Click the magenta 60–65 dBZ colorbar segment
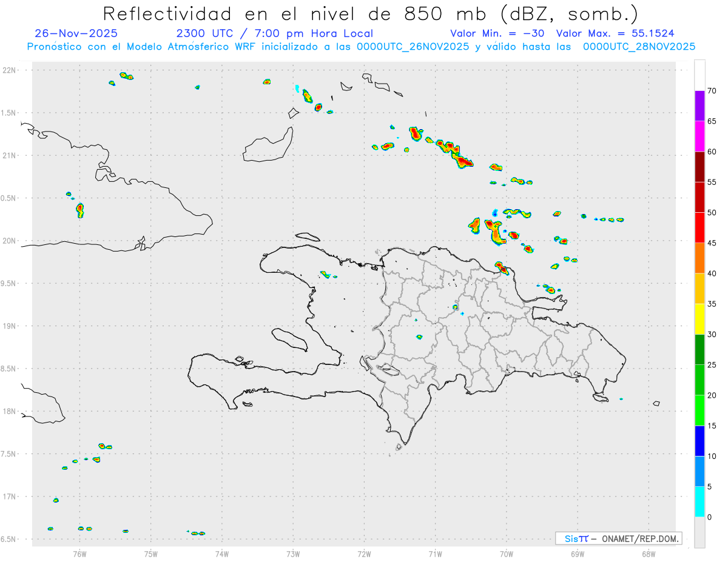 point(699,136)
